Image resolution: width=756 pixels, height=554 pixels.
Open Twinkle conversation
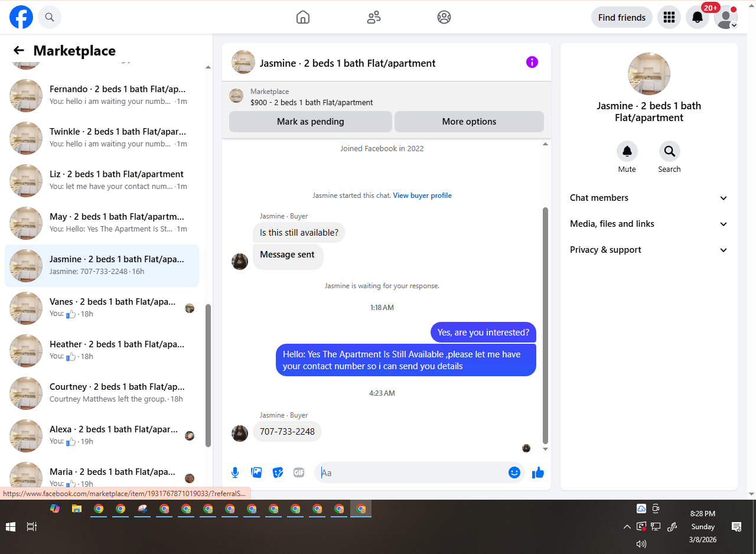tap(102, 138)
